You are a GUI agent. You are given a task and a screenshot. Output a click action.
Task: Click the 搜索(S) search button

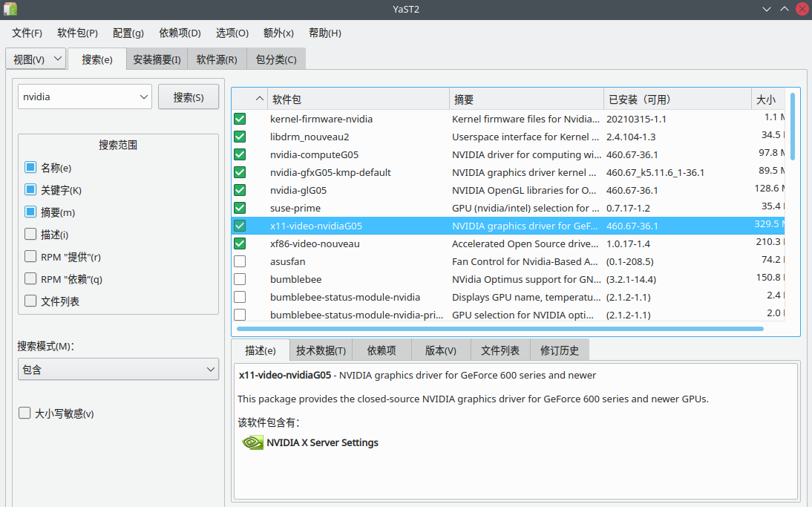(x=189, y=97)
